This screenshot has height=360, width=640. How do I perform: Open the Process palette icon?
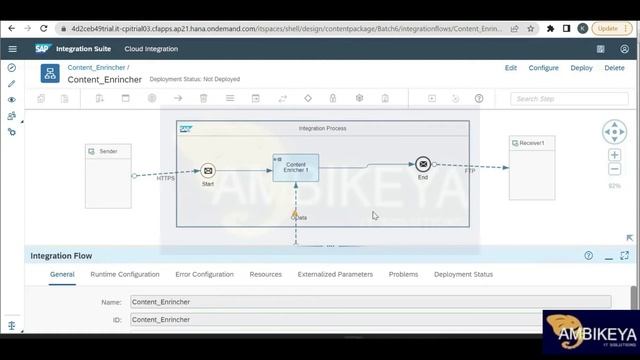coord(125,98)
